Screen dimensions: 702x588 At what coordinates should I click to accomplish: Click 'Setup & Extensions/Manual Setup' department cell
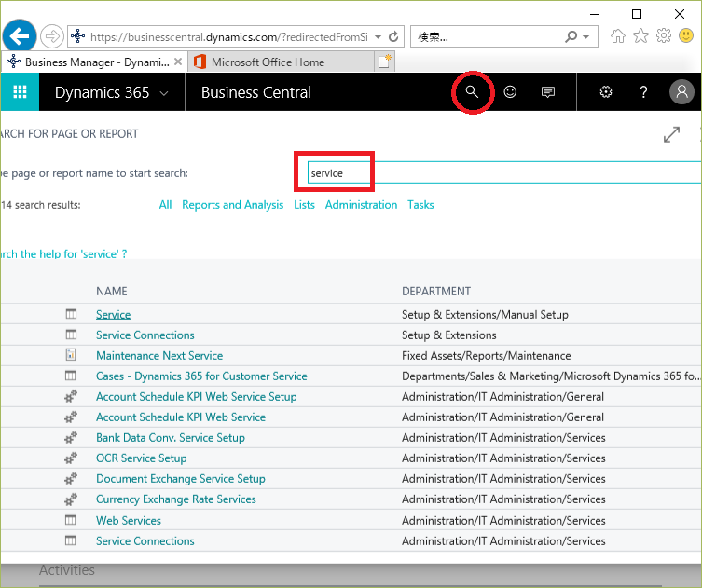click(x=486, y=315)
